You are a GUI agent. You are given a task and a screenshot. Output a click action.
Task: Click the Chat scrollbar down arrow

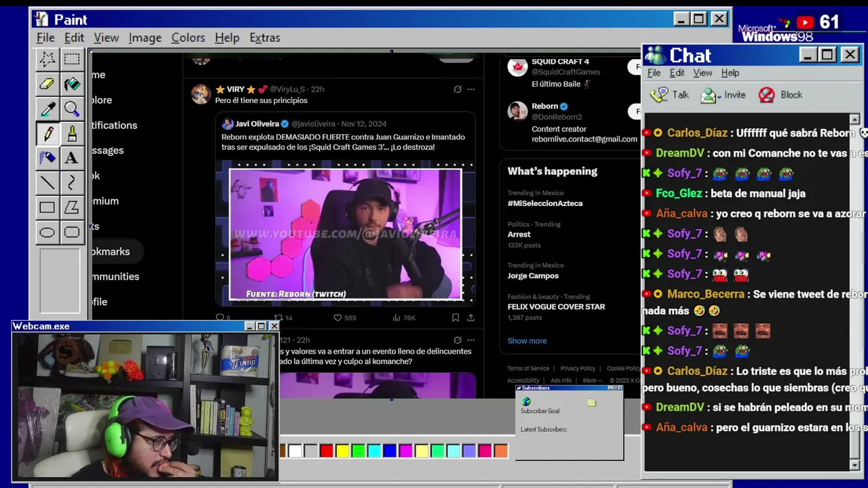854,465
